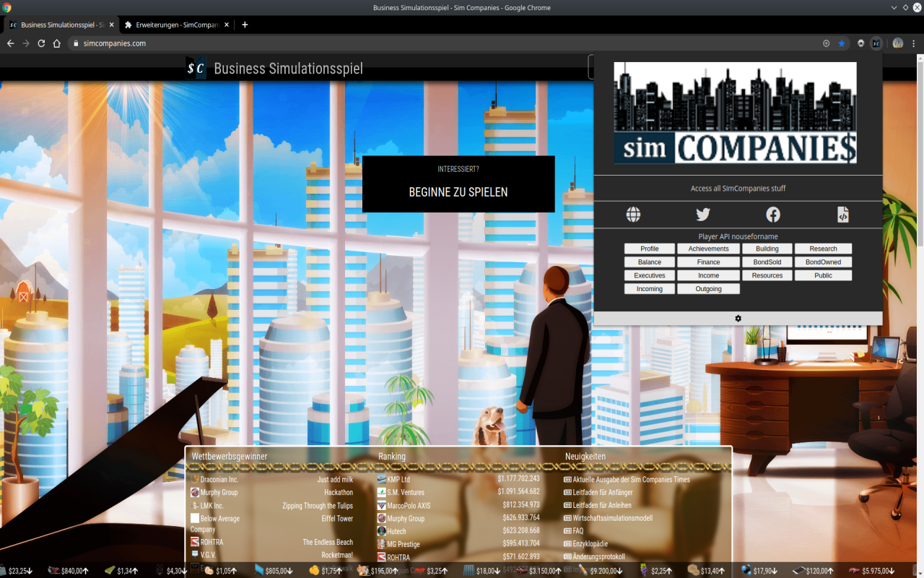Viewport: 924px width, 578px height.
Task: Open the Chrome profile avatar
Action: coord(898,43)
